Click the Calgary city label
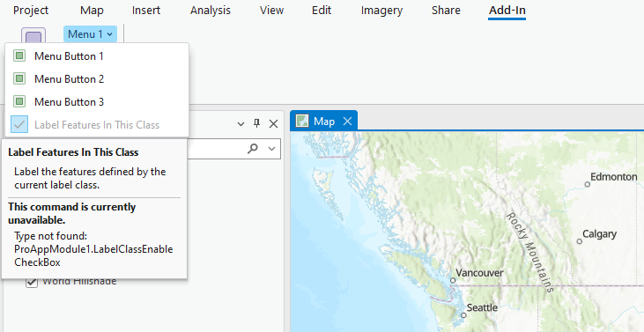 [600, 234]
